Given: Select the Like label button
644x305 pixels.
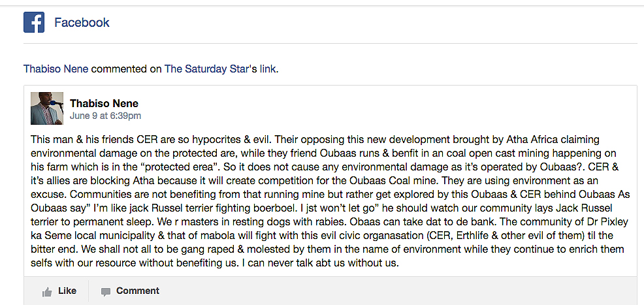Looking at the screenshot, I should pyautogui.click(x=67, y=291).
